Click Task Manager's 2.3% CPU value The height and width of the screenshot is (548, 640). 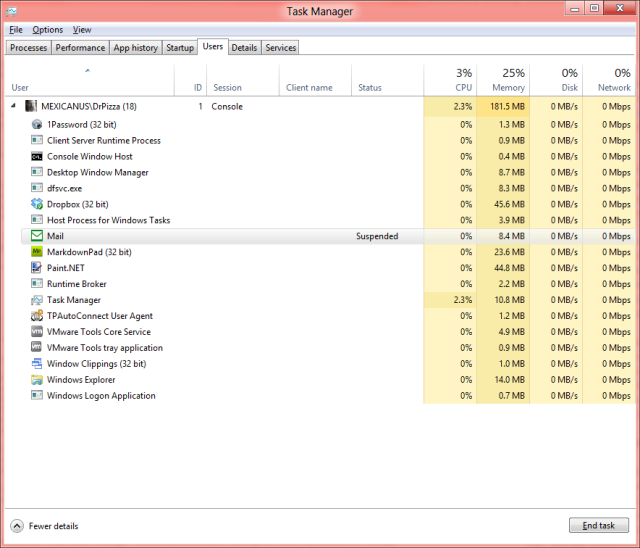click(462, 300)
